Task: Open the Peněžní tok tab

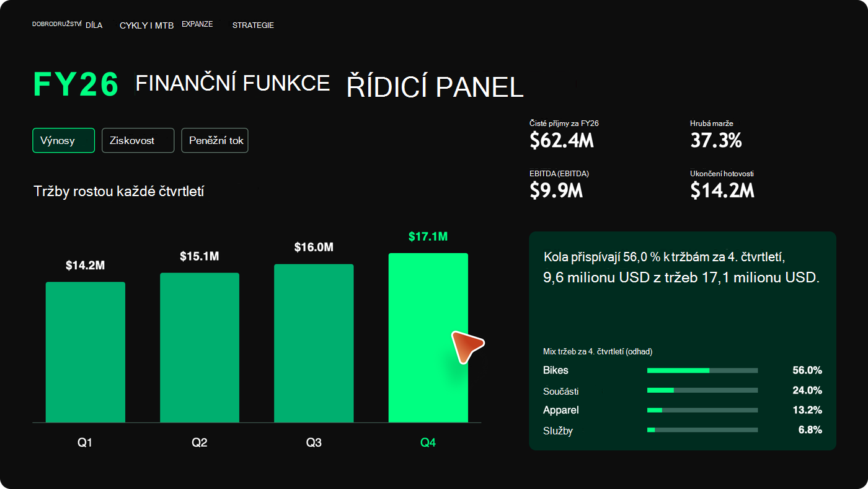Action: coord(215,140)
